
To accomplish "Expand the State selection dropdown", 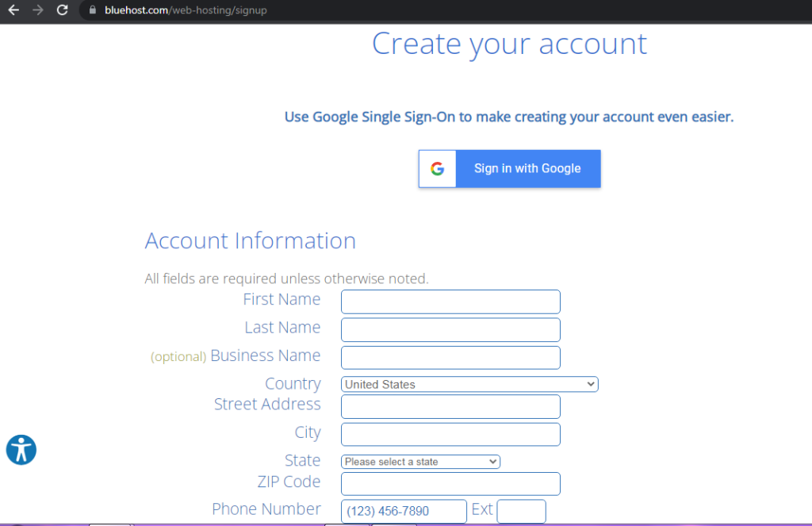I will click(420, 461).
